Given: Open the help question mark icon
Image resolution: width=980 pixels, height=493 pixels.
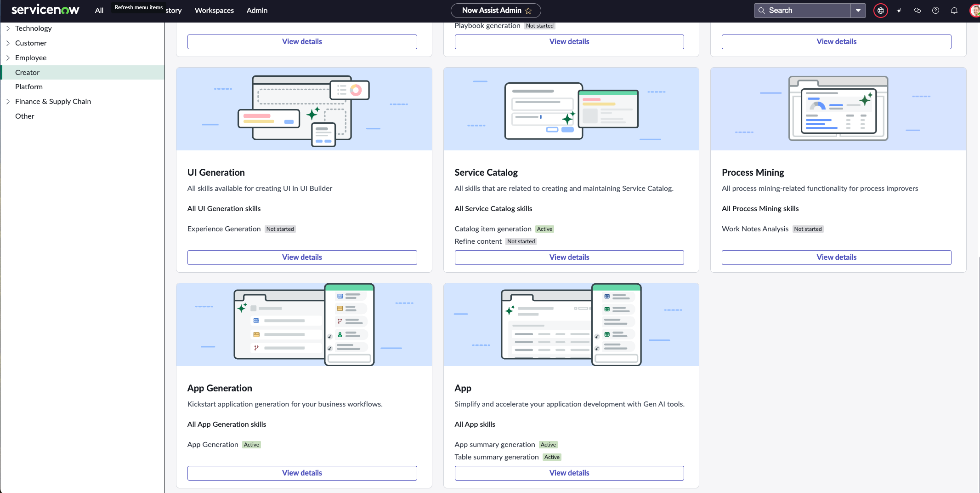Looking at the screenshot, I should click(x=935, y=11).
